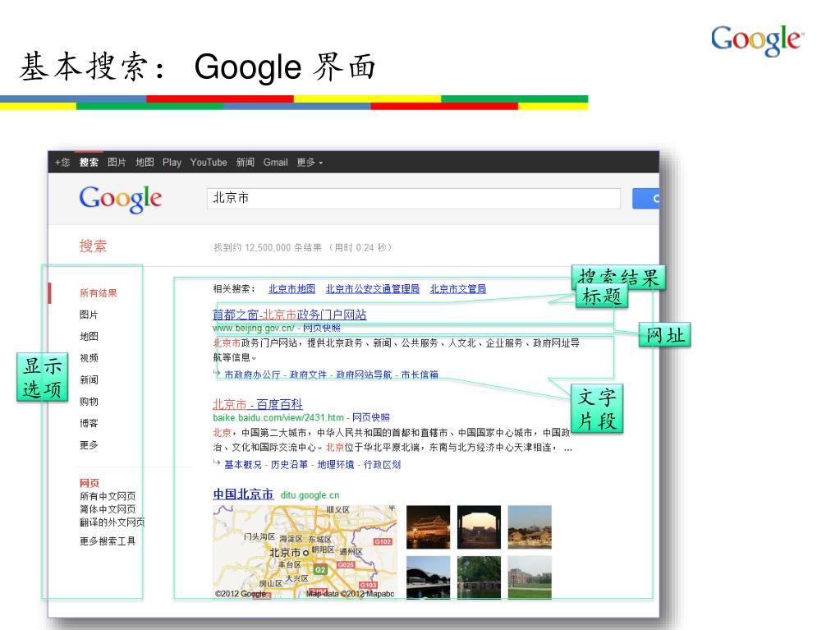Open result 北京市 - 百度百科
This screenshot has width=840, height=630.
pos(258,404)
